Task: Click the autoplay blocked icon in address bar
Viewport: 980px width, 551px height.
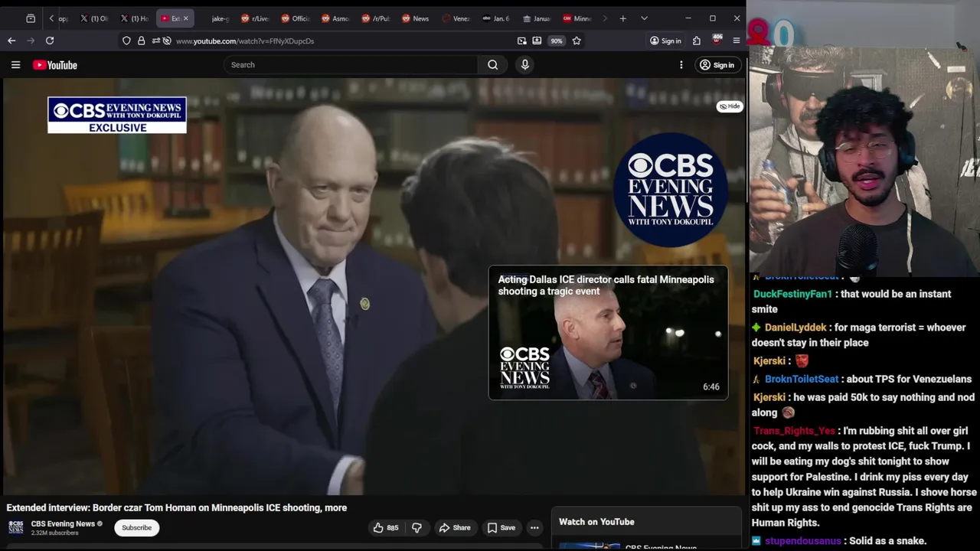Action: (167, 41)
